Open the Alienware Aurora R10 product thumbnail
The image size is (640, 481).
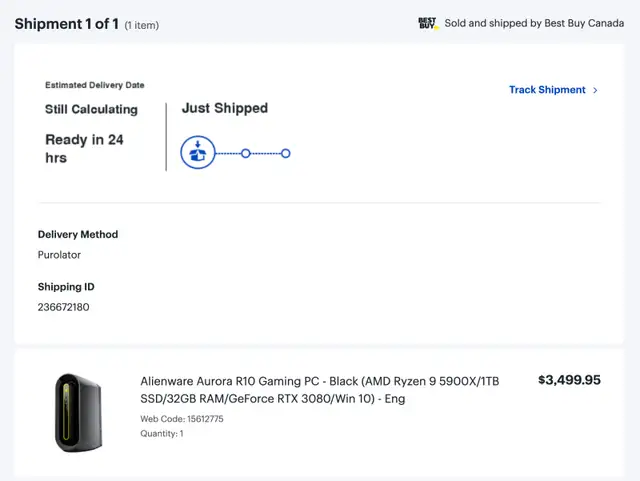tap(79, 412)
